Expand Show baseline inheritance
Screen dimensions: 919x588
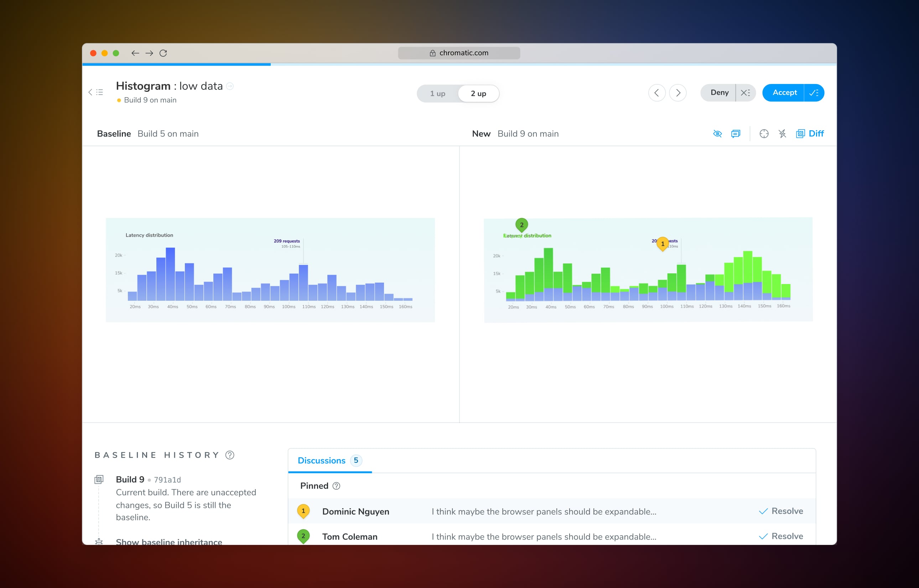(x=168, y=542)
